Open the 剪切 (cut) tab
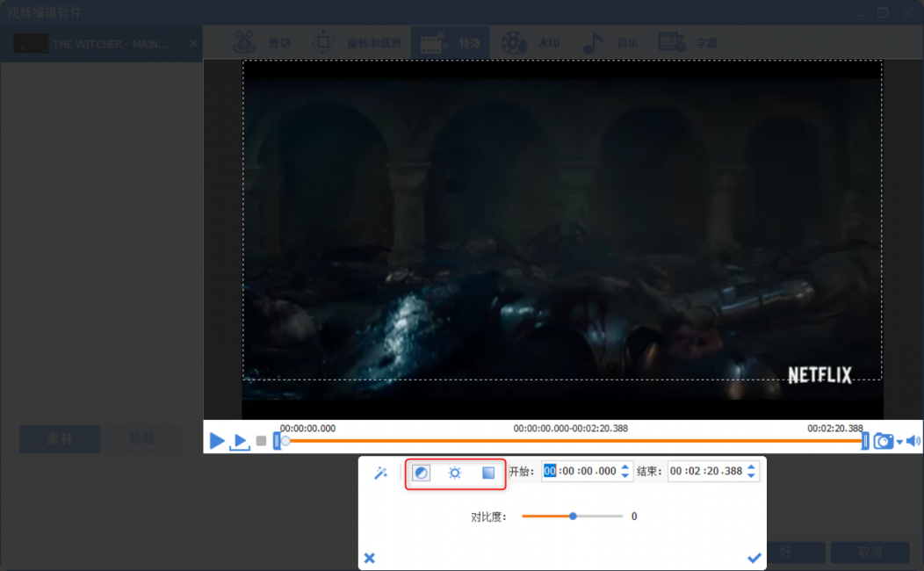 (x=262, y=43)
